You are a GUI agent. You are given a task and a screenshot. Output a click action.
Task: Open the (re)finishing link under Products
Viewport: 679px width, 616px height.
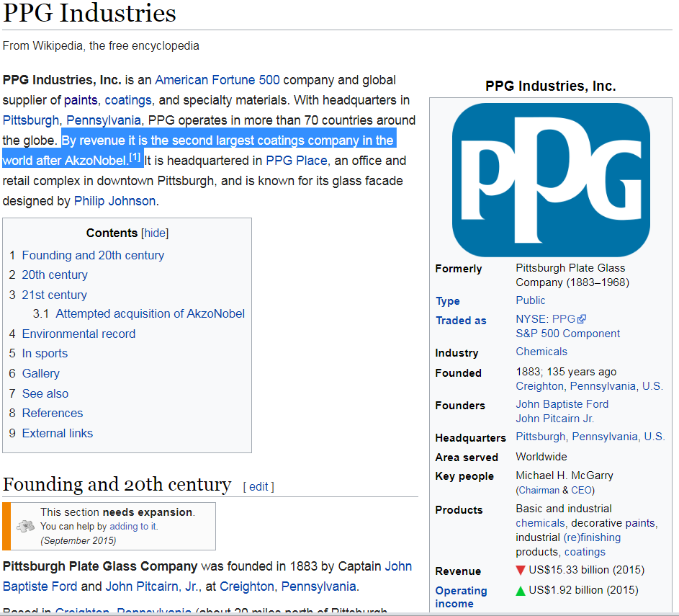pos(592,537)
